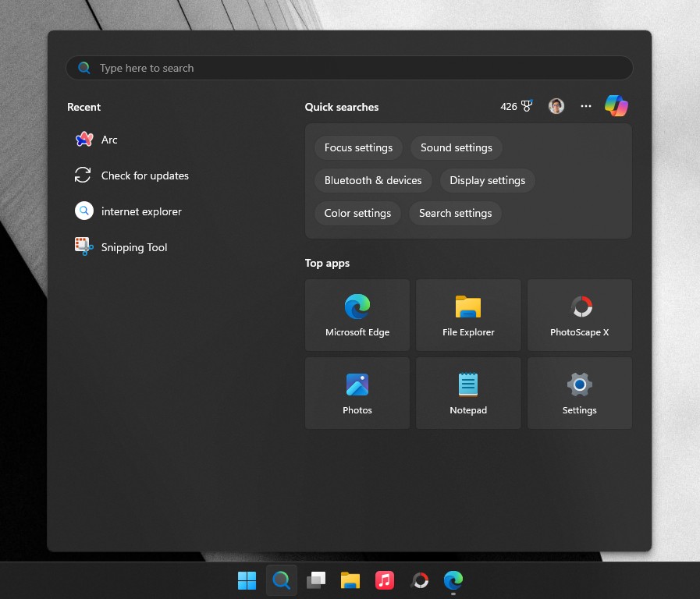700x599 pixels.
Task: Open Task View on the taskbar
Action: coord(315,580)
